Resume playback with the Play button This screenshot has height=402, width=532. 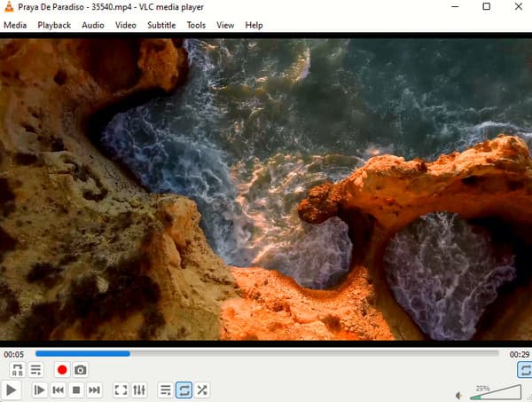[x=12, y=390]
